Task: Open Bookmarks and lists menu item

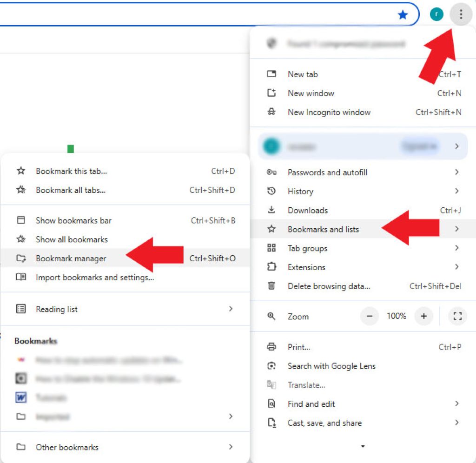Action: click(x=363, y=229)
